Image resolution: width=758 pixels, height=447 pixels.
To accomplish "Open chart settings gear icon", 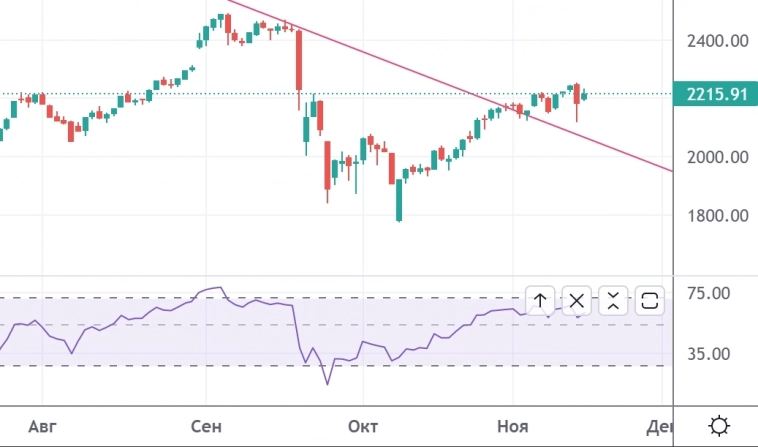I will 718,427.
